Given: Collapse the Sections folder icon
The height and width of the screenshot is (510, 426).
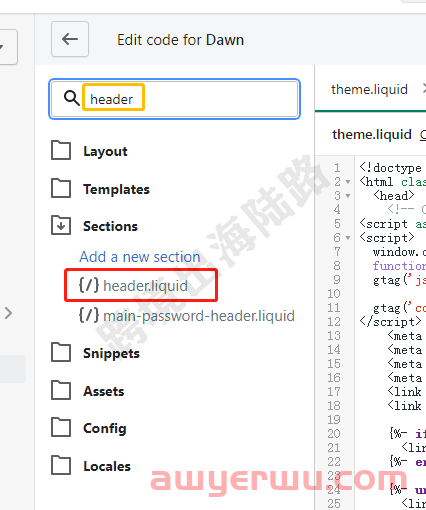Looking at the screenshot, I should pyautogui.click(x=61, y=226).
